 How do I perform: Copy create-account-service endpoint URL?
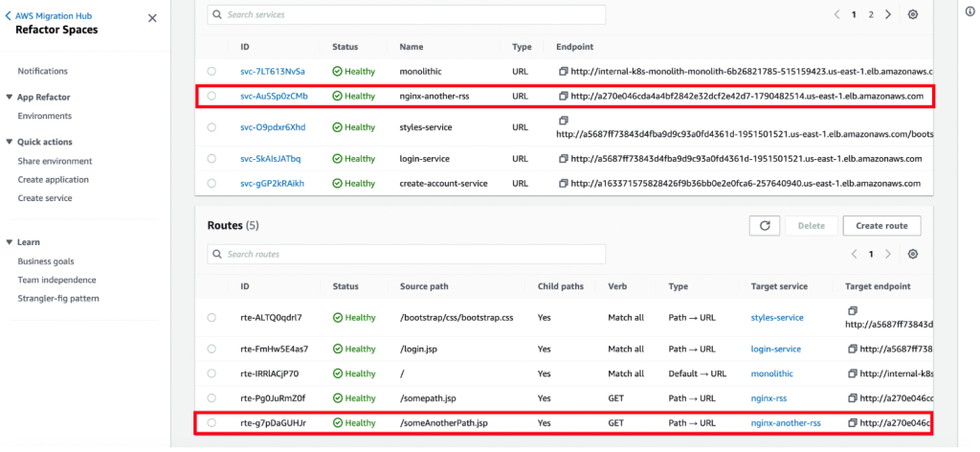(563, 183)
